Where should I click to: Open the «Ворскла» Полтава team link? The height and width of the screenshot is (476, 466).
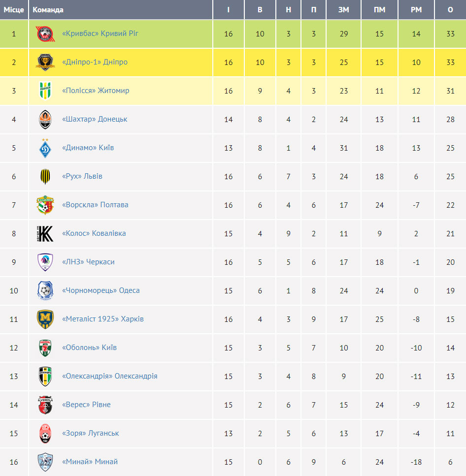point(95,205)
